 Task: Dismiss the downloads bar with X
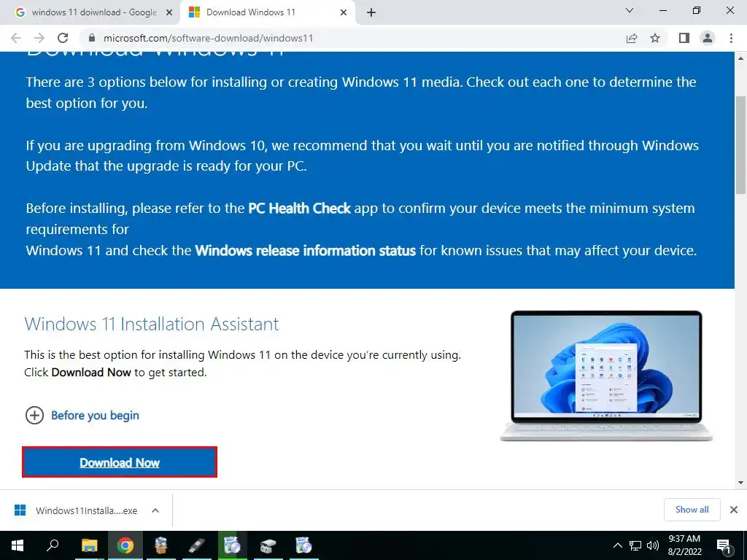click(734, 510)
